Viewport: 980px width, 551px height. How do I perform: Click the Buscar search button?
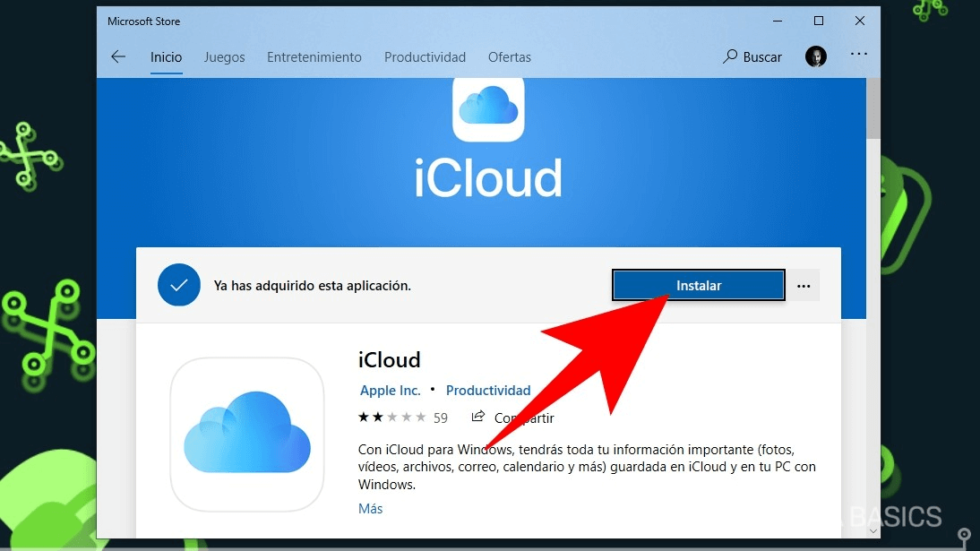[x=752, y=57]
